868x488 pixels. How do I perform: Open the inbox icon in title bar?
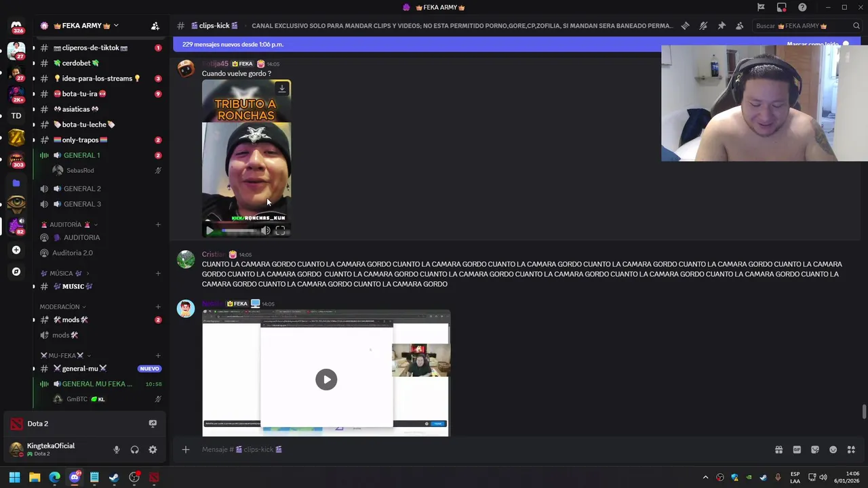click(x=782, y=7)
